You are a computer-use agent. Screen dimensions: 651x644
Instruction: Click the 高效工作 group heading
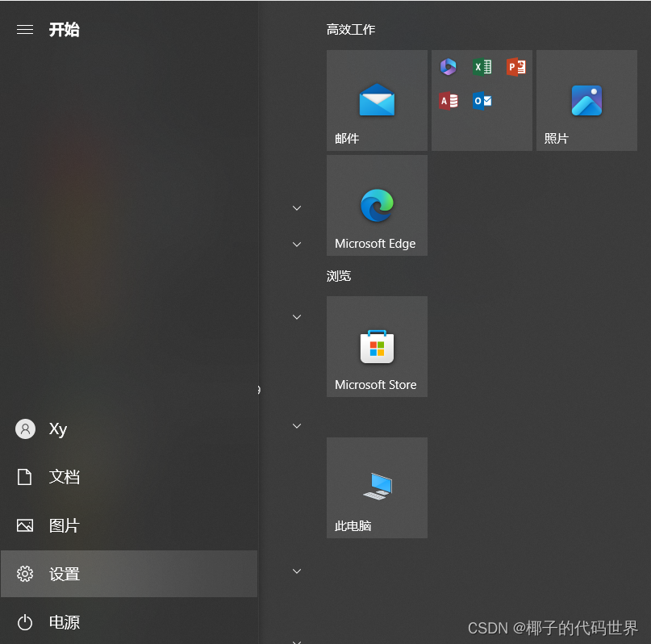pyautogui.click(x=351, y=30)
